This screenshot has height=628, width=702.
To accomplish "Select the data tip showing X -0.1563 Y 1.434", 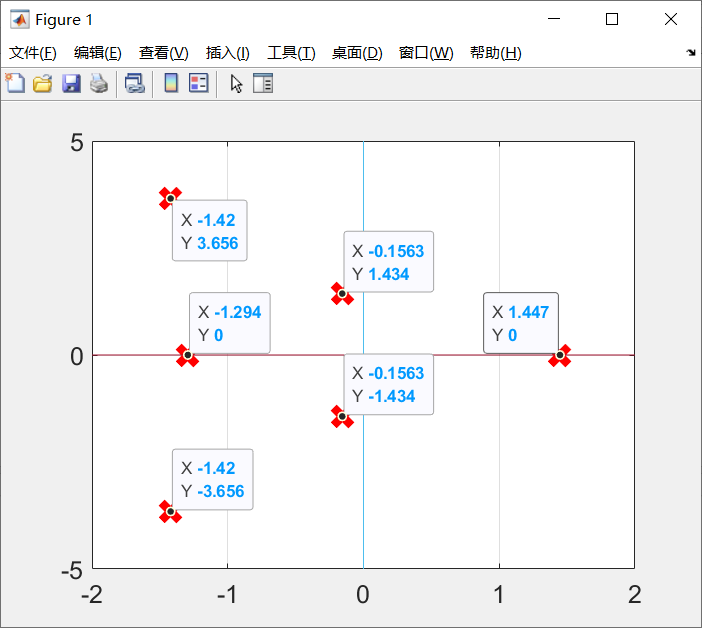I will click(389, 262).
